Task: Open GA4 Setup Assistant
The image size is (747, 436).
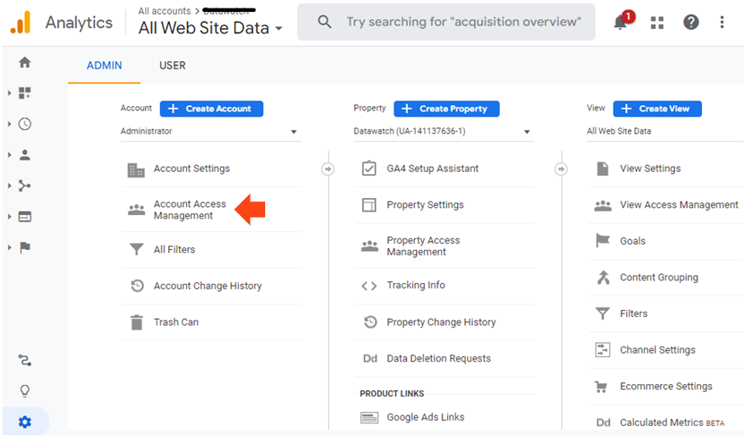Action: click(x=432, y=169)
